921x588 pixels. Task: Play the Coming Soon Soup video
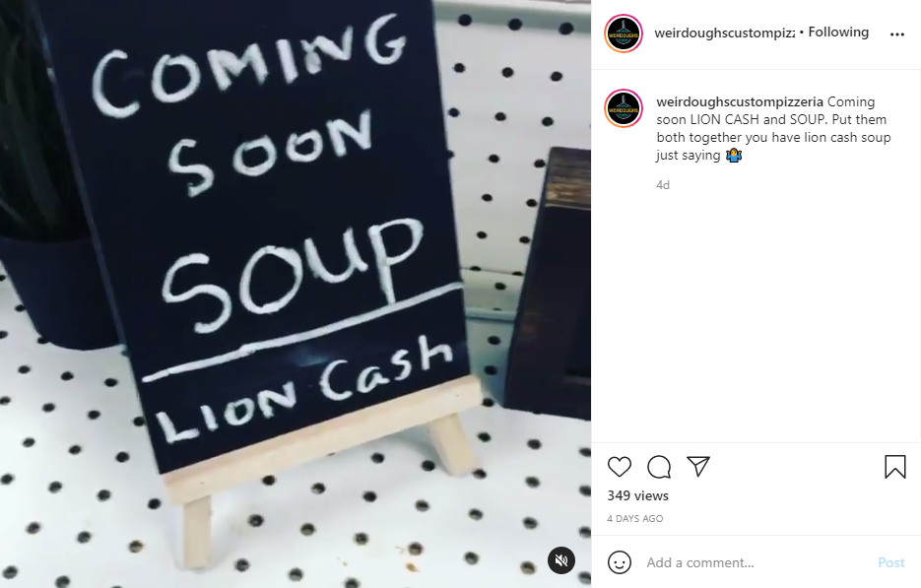[x=296, y=294]
